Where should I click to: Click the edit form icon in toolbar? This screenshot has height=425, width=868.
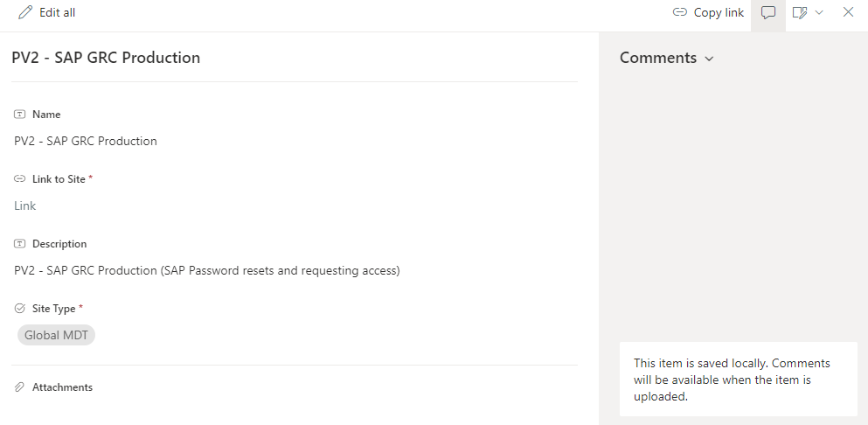click(799, 12)
